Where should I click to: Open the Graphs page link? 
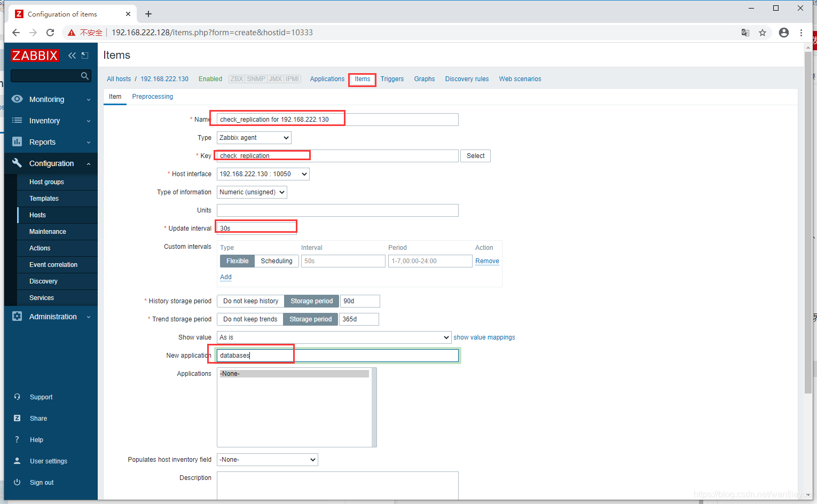425,79
